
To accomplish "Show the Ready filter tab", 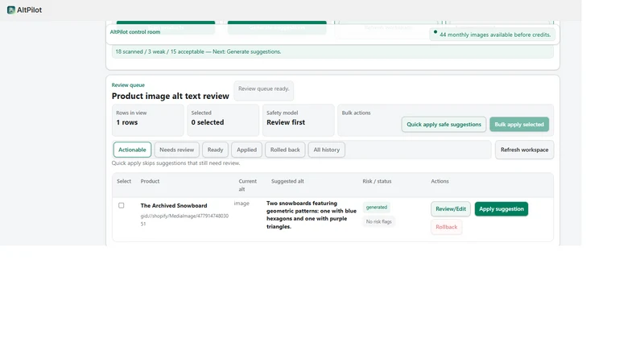I will pos(215,150).
